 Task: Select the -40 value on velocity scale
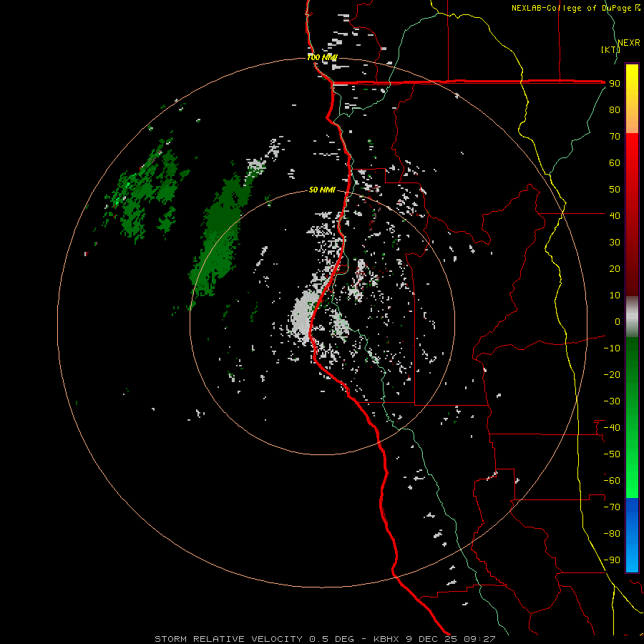click(612, 428)
